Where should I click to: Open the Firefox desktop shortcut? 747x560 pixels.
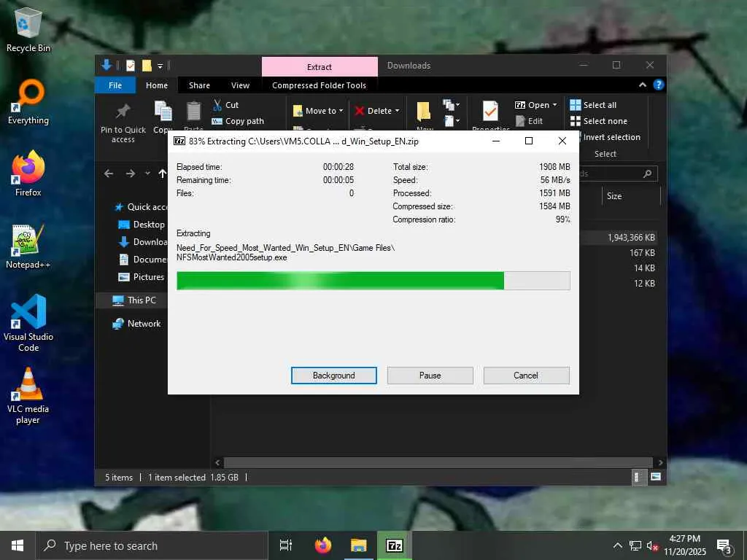28,174
